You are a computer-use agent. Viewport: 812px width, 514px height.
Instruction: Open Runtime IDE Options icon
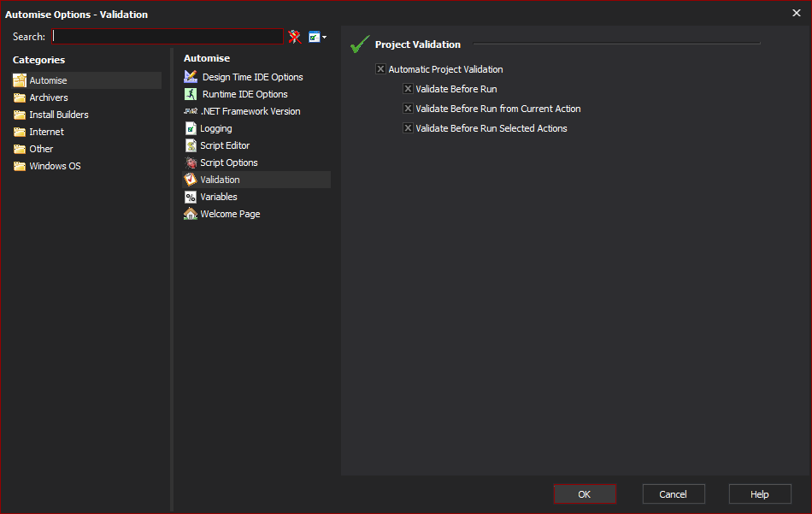point(191,94)
